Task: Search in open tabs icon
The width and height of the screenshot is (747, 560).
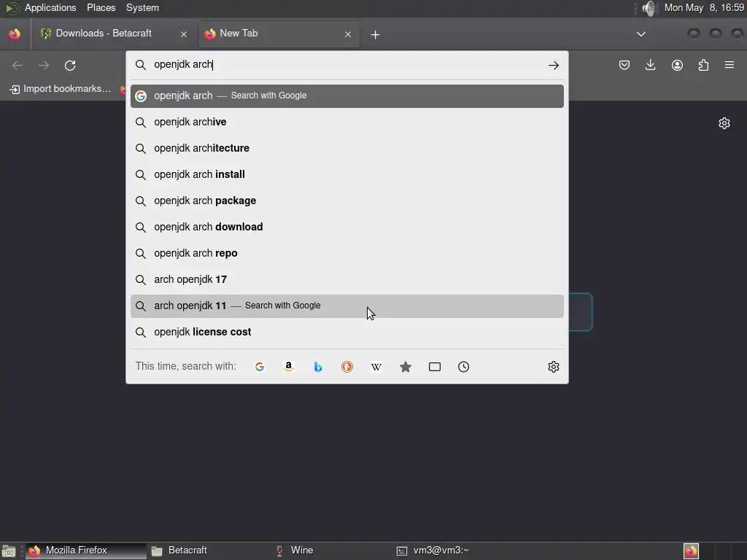Action: point(435,367)
